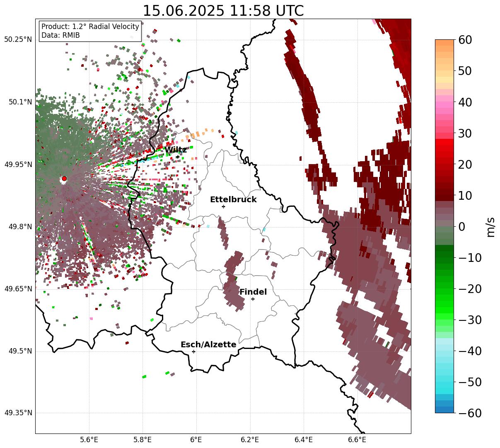Select the Esch/Alzette city label
This screenshot has height=448, width=500.
pyautogui.click(x=208, y=345)
